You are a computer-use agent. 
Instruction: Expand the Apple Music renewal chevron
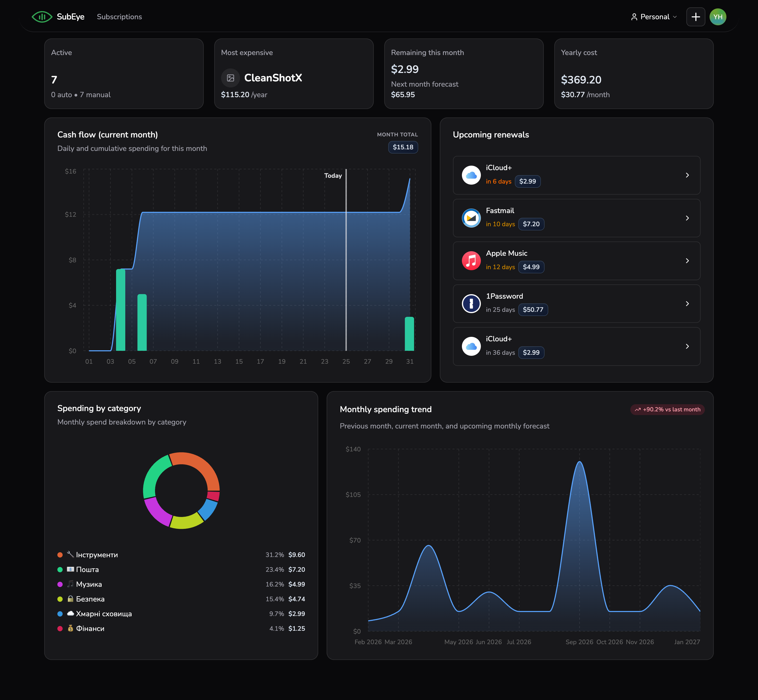tap(687, 261)
